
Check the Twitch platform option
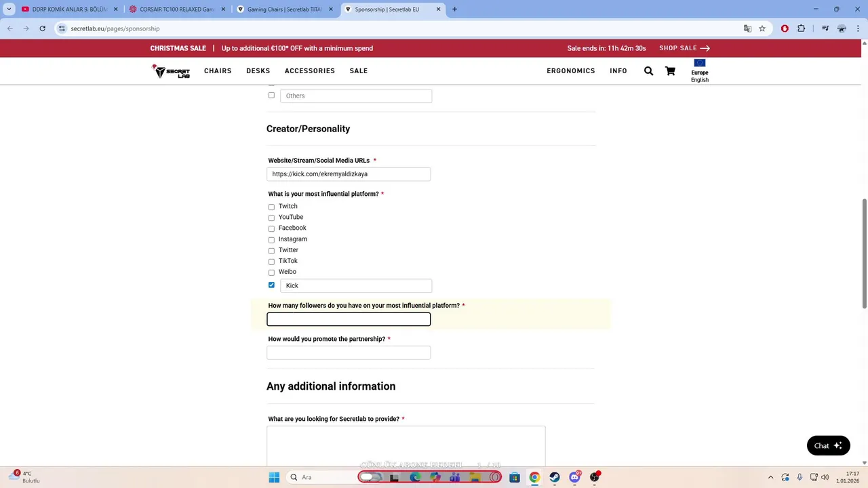pos(271,207)
